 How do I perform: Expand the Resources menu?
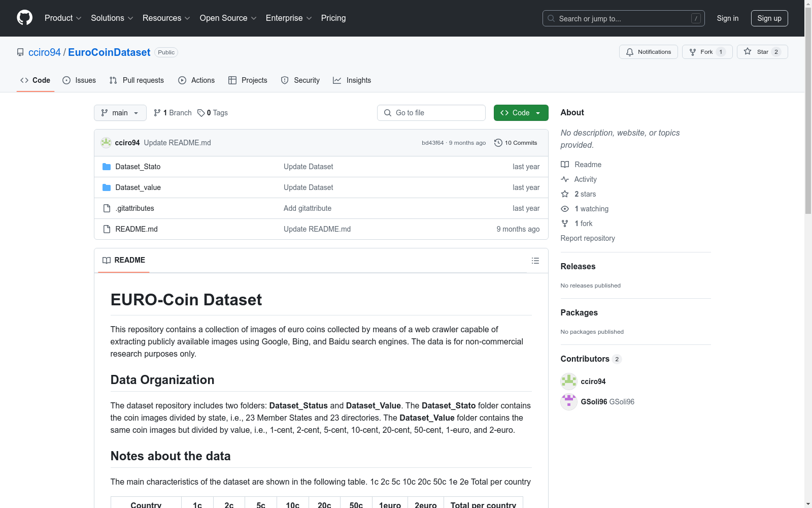tap(166, 18)
